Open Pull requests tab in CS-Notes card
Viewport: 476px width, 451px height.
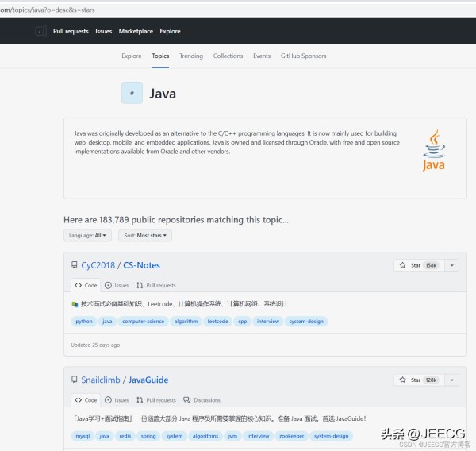pos(156,285)
